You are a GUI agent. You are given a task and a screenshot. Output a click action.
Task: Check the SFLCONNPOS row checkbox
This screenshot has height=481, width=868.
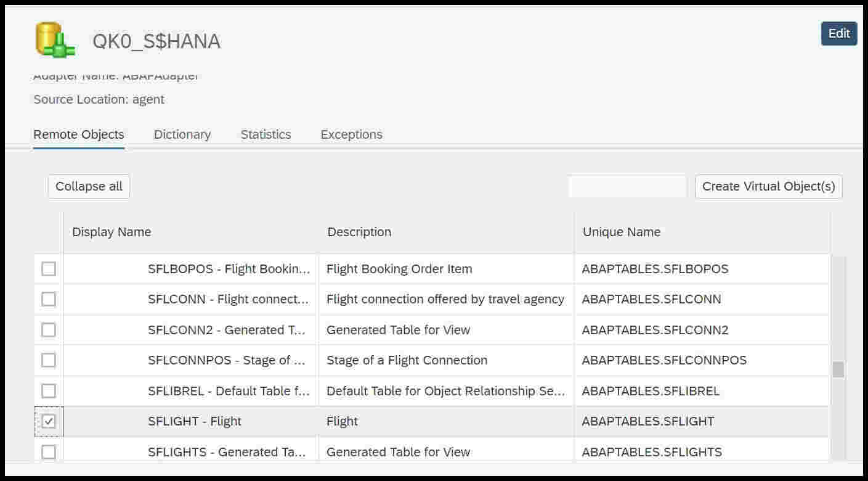(48, 360)
